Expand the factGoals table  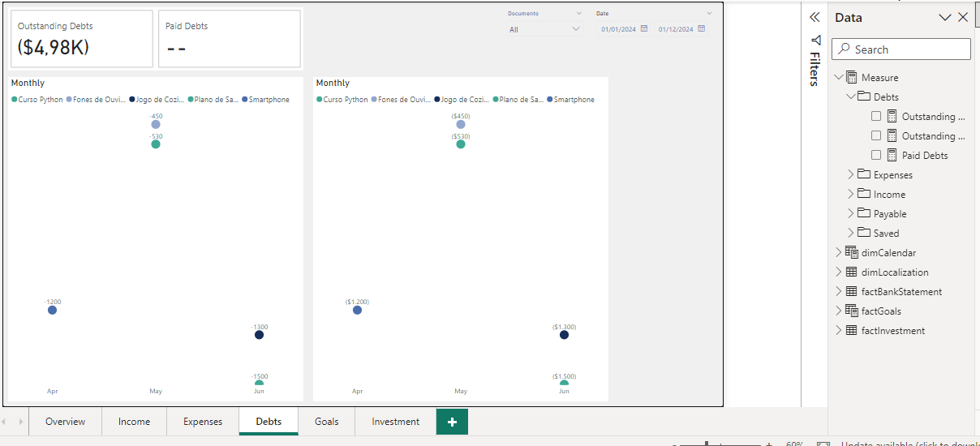coord(839,311)
